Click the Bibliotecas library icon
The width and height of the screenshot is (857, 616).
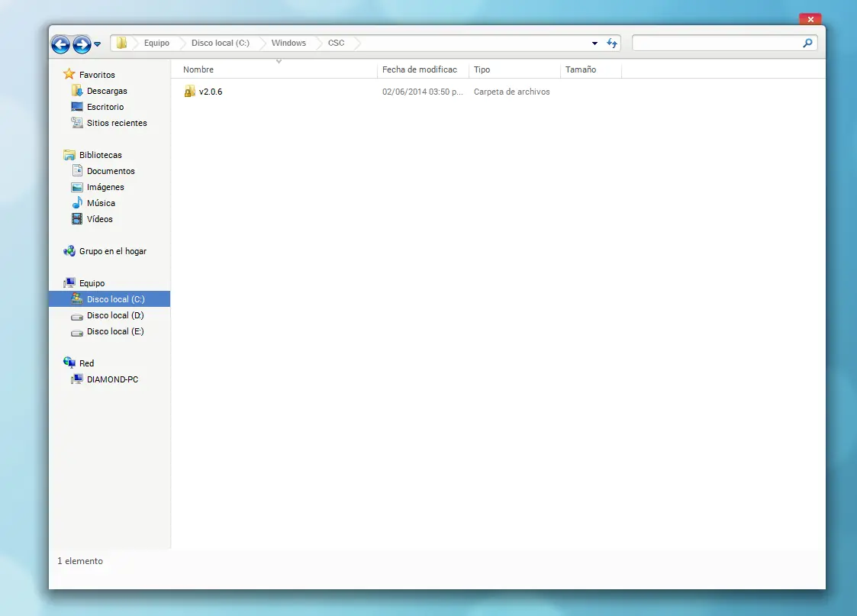(x=69, y=155)
